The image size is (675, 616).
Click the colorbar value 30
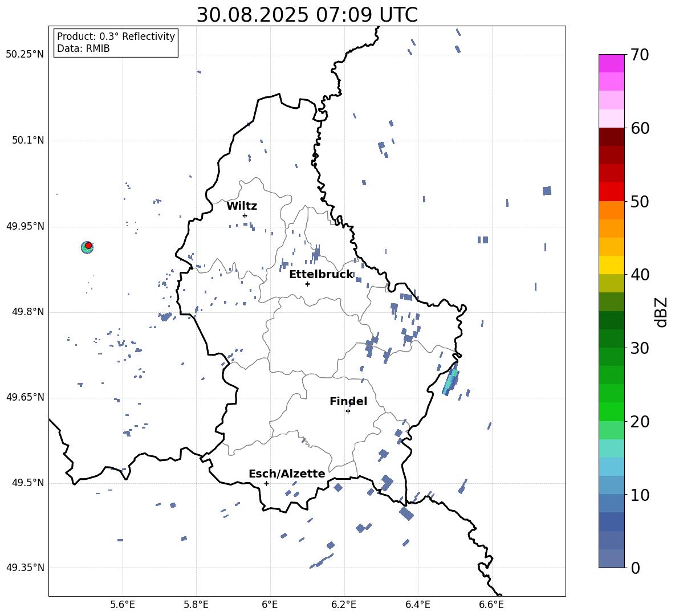640,348
